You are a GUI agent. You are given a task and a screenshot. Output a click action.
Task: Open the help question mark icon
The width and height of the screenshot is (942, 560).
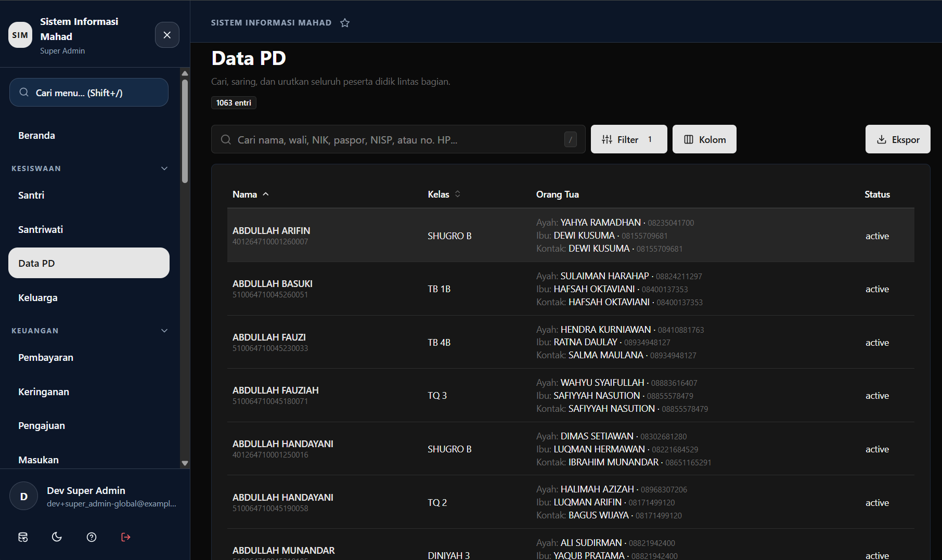[x=92, y=537]
